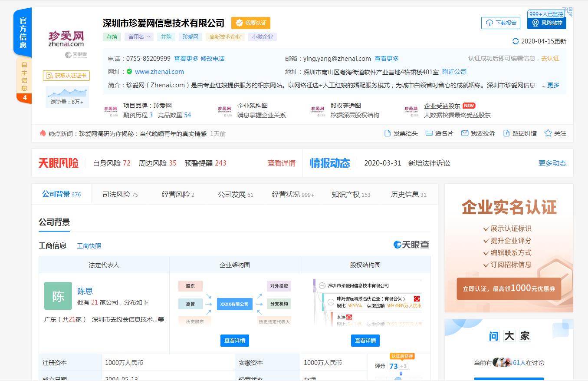Expand the 曾用名 dropdown tag
The height and width of the screenshot is (381, 588).
point(139,37)
